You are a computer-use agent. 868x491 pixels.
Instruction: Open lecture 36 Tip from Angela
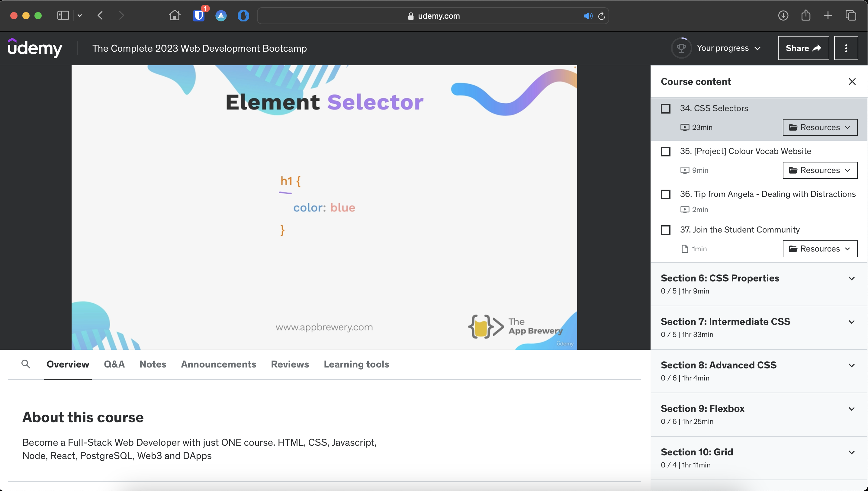[767, 194]
